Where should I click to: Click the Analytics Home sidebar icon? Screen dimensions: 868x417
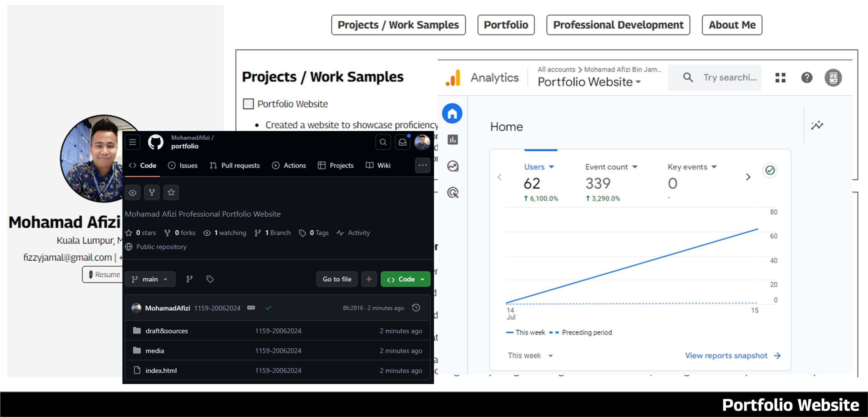[x=452, y=114]
